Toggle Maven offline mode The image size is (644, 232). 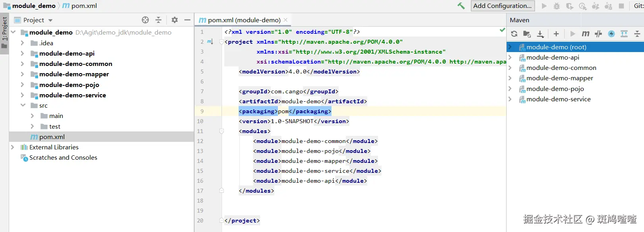click(x=598, y=34)
